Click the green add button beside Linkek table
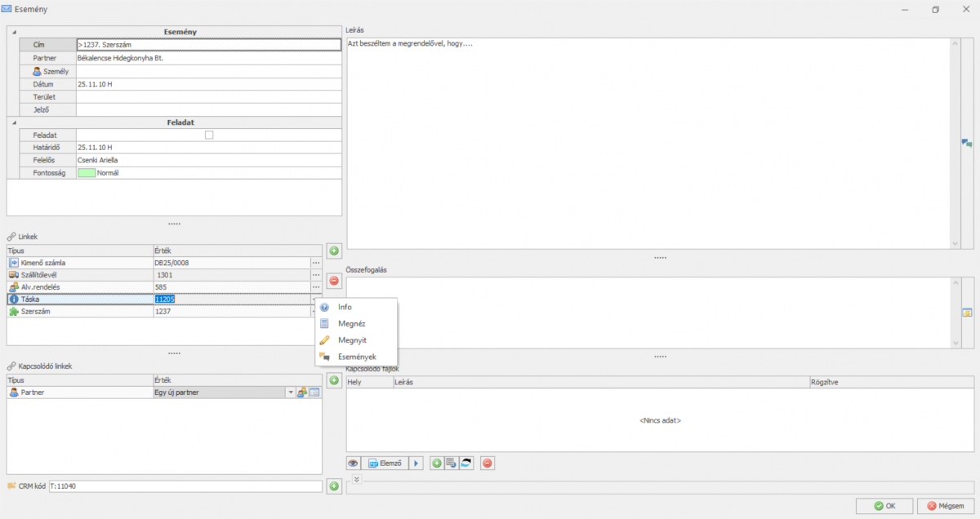 [x=334, y=251]
